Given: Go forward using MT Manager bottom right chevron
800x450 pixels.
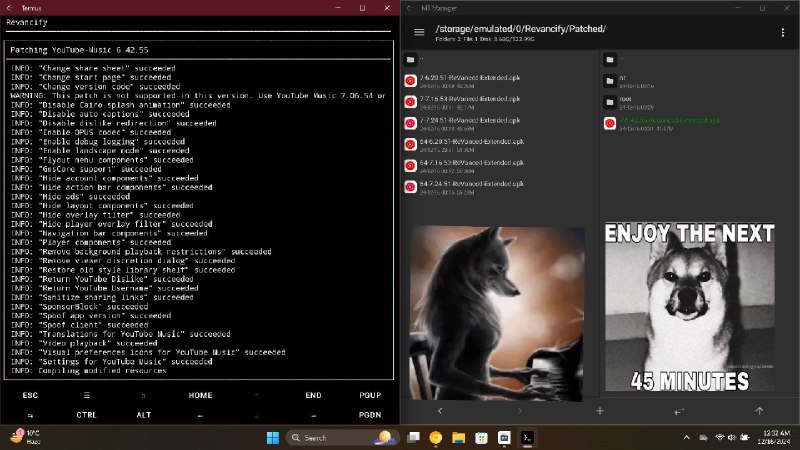Looking at the screenshot, I should [519, 411].
